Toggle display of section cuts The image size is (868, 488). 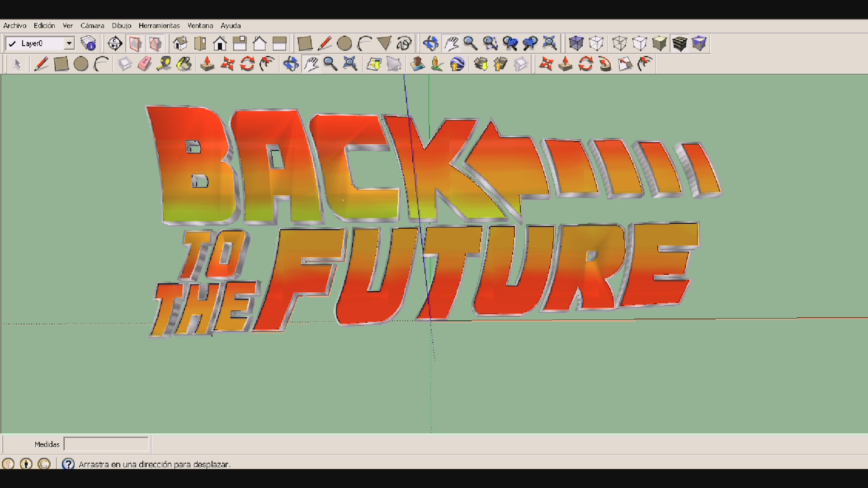155,43
